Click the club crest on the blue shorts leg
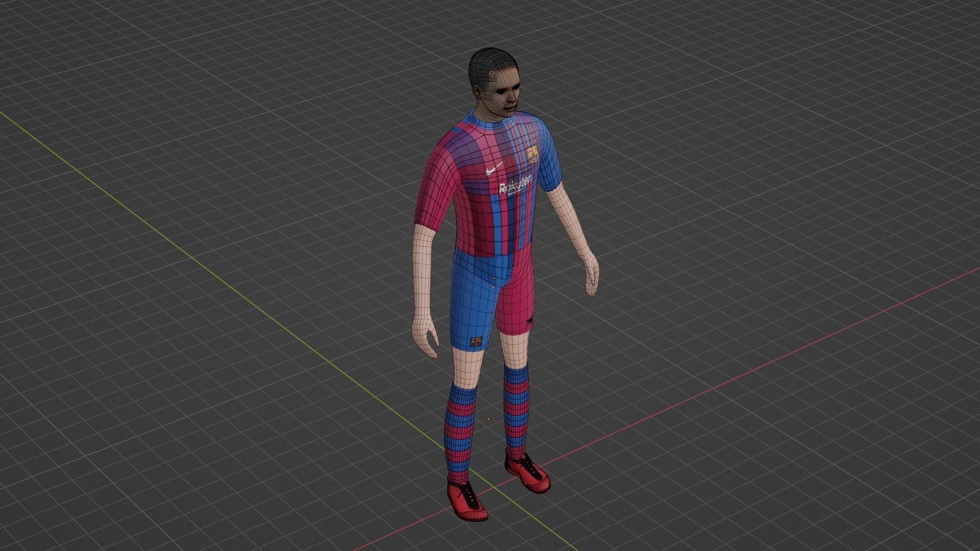The width and height of the screenshot is (980, 551). click(476, 342)
